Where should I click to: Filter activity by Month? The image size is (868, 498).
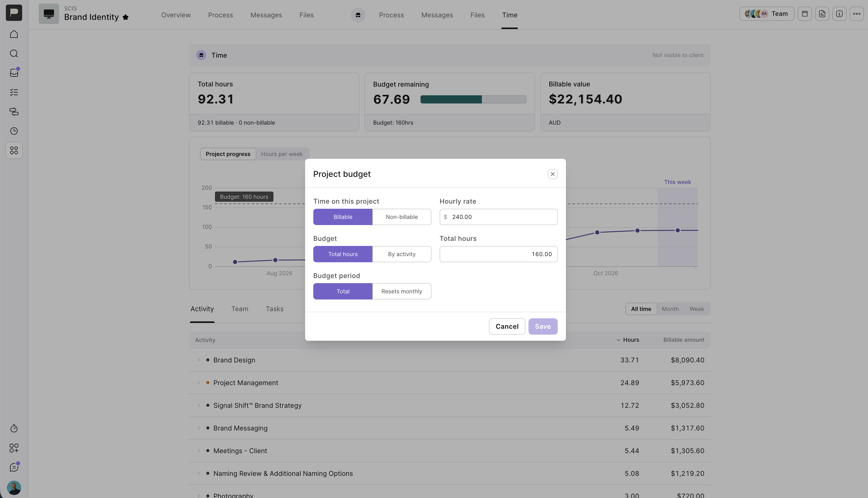[670, 309]
